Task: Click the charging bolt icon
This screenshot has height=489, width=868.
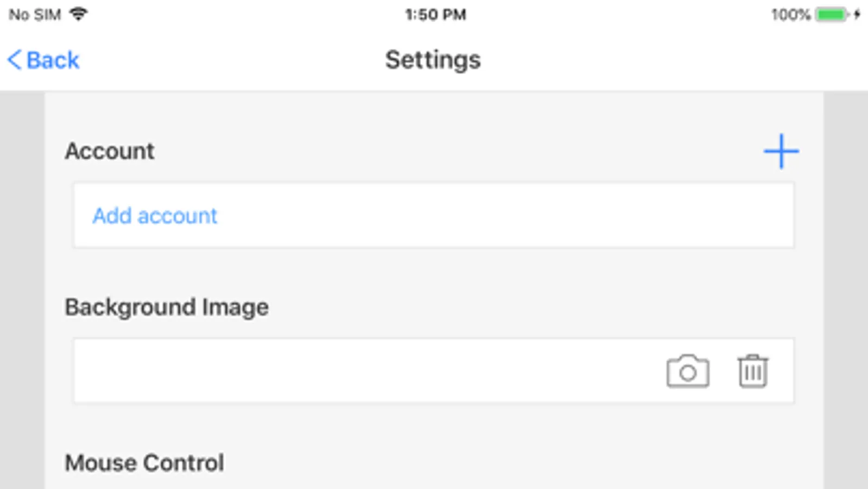Action: (x=857, y=14)
